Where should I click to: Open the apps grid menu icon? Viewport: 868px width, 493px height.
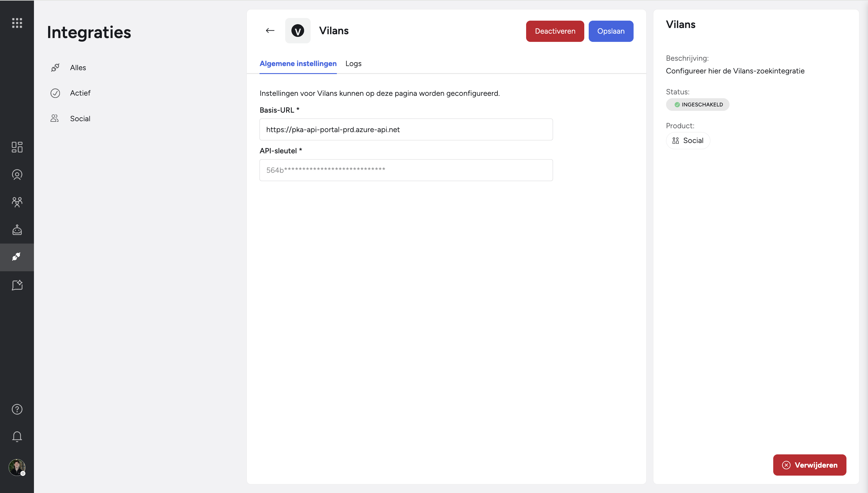coord(17,23)
